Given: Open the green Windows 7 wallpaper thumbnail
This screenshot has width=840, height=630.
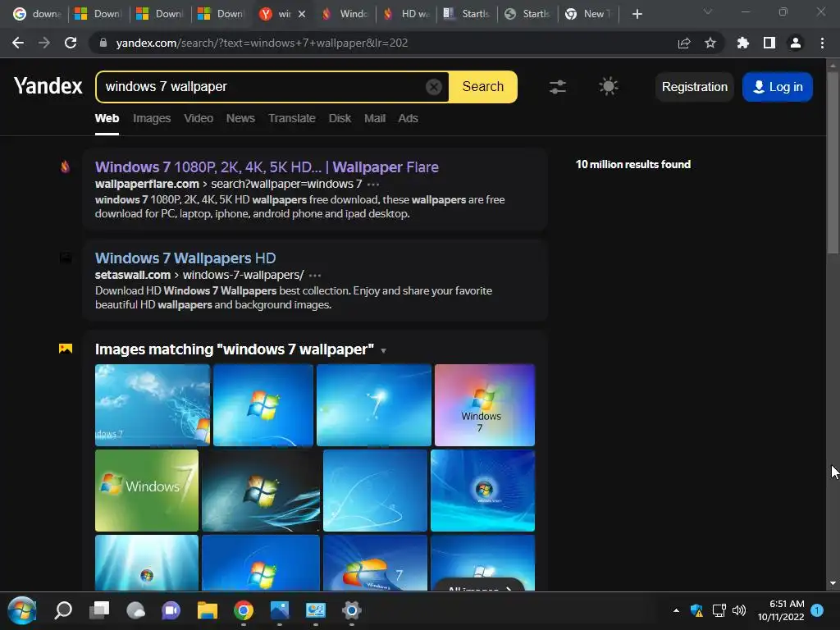Looking at the screenshot, I should pos(147,491).
